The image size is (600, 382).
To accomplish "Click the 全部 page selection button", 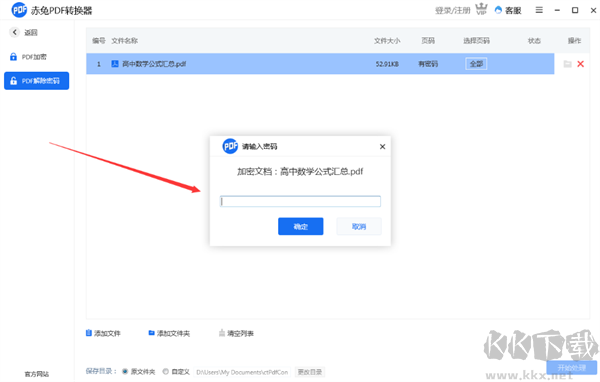I will coord(476,64).
